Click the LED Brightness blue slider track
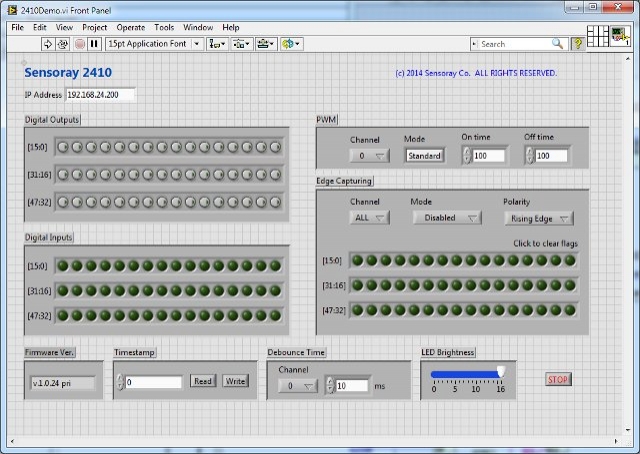The width and height of the screenshot is (640, 454). pyautogui.click(x=464, y=374)
